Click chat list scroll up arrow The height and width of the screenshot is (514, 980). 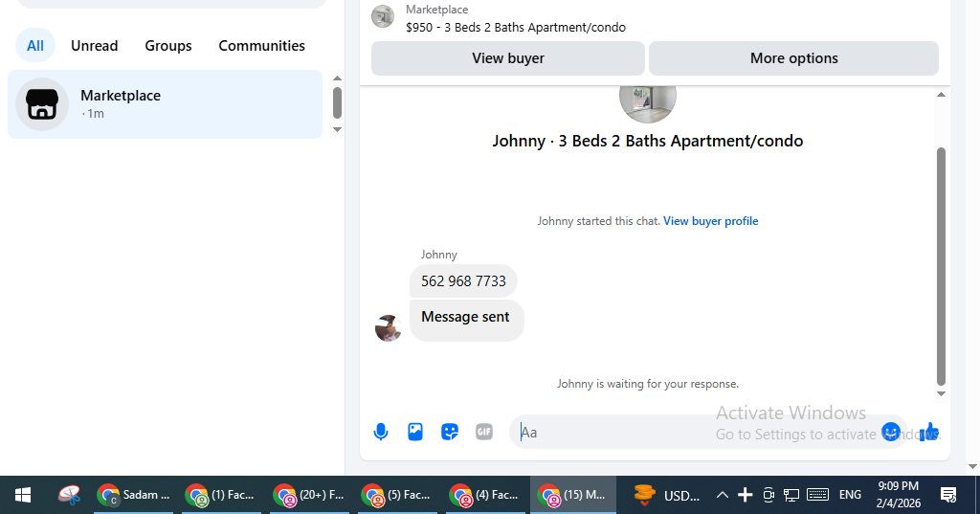tap(337, 78)
